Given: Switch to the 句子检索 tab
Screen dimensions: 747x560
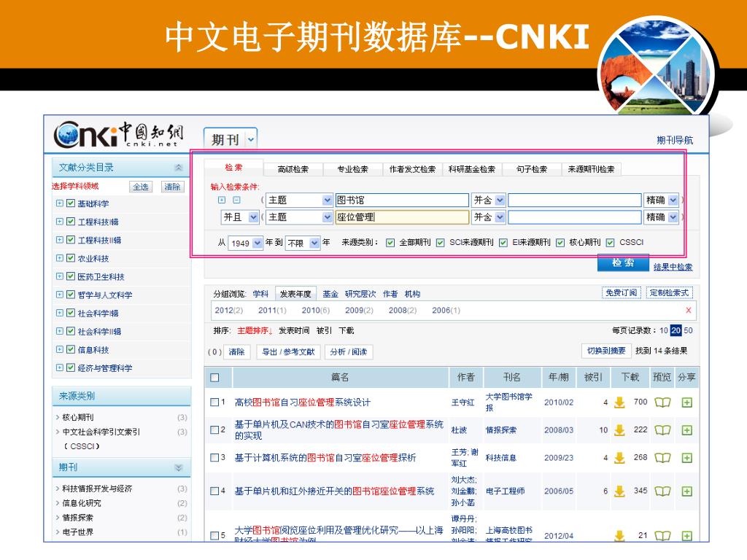Looking at the screenshot, I should (531, 169).
